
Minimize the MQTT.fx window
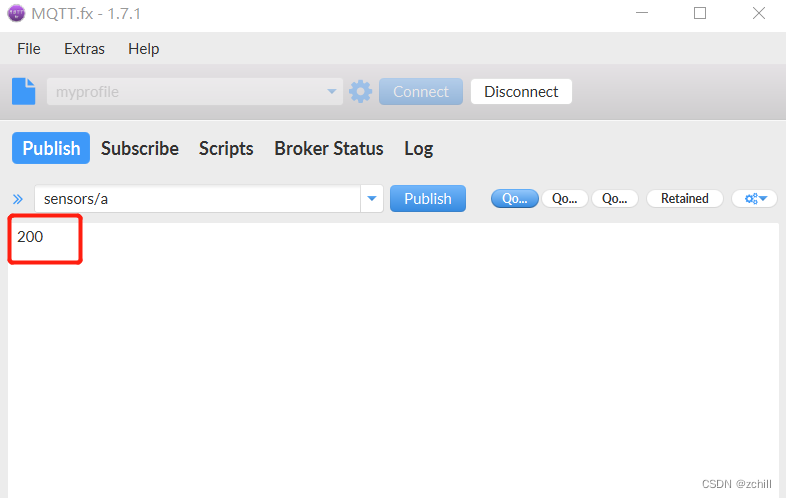pyautogui.click(x=642, y=13)
